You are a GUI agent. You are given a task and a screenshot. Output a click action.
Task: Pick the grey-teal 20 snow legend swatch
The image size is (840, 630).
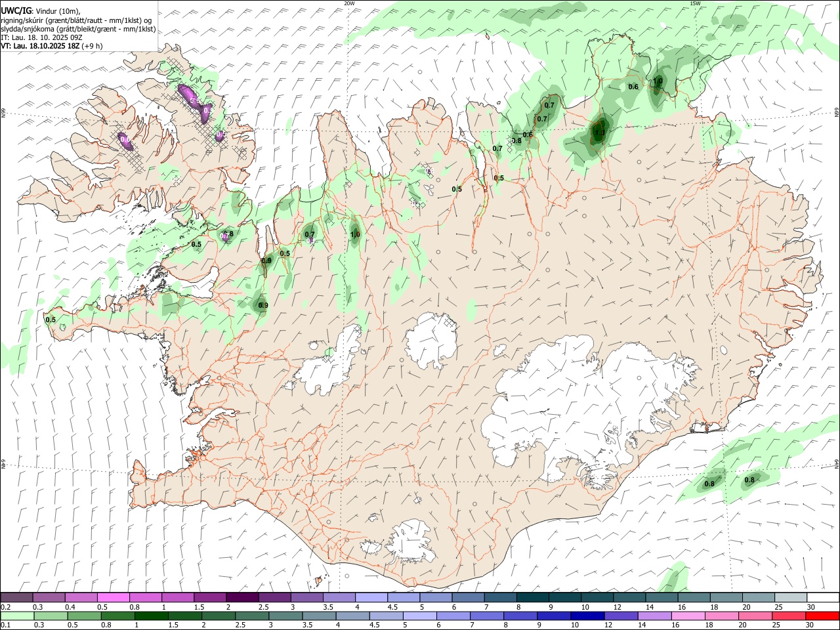point(759,598)
